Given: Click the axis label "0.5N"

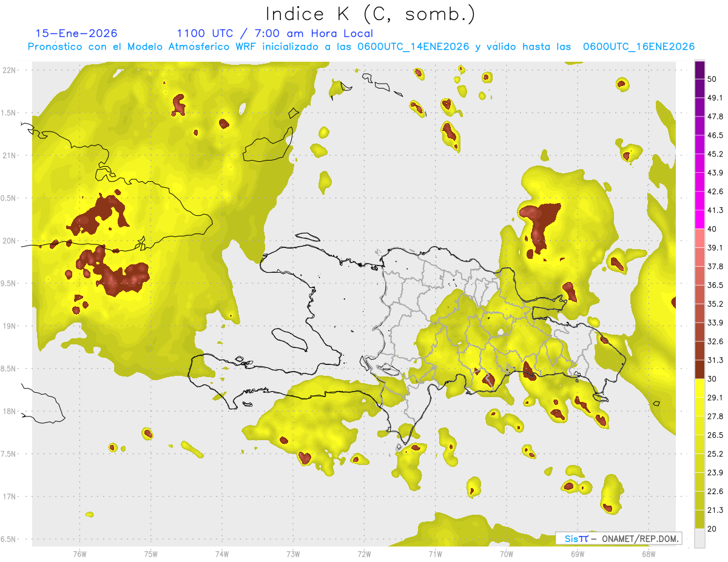Looking at the screenshot, I should pos(9,198).
